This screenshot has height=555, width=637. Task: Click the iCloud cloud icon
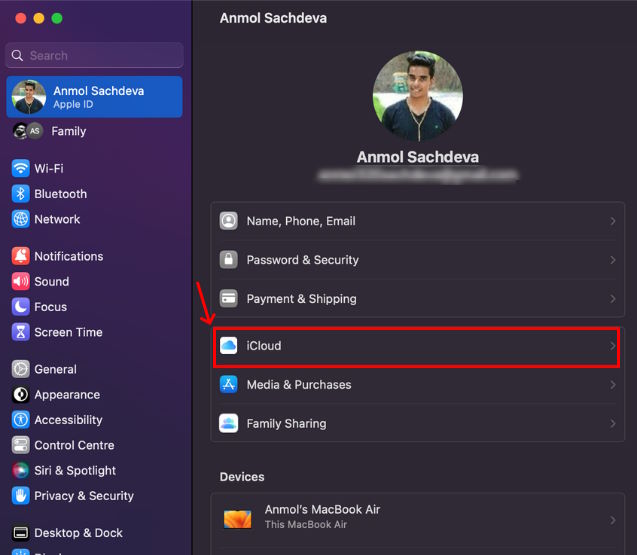click(228, 345)
